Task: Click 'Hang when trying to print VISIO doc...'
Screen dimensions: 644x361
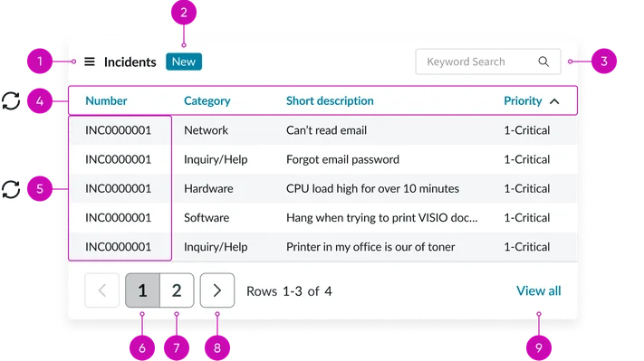Action: [x=382, y=218]
